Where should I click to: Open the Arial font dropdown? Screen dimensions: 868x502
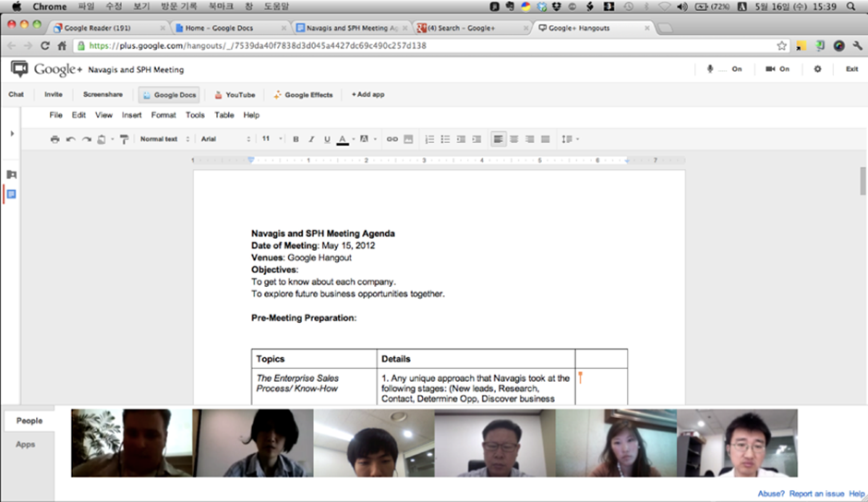(225, 139)
